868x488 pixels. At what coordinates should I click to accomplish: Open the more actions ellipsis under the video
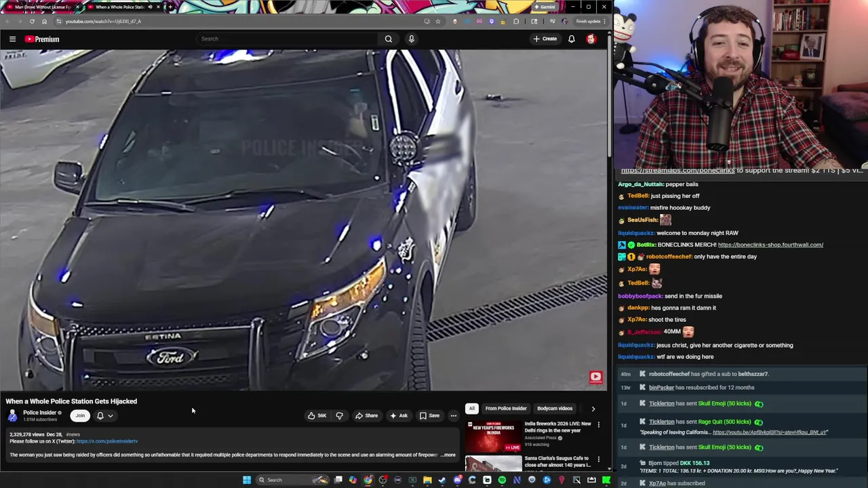point(454,415)
